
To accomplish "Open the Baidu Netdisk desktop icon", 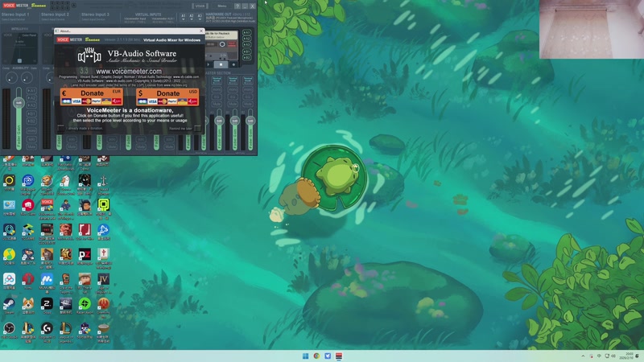I will [x=9, y=279].
